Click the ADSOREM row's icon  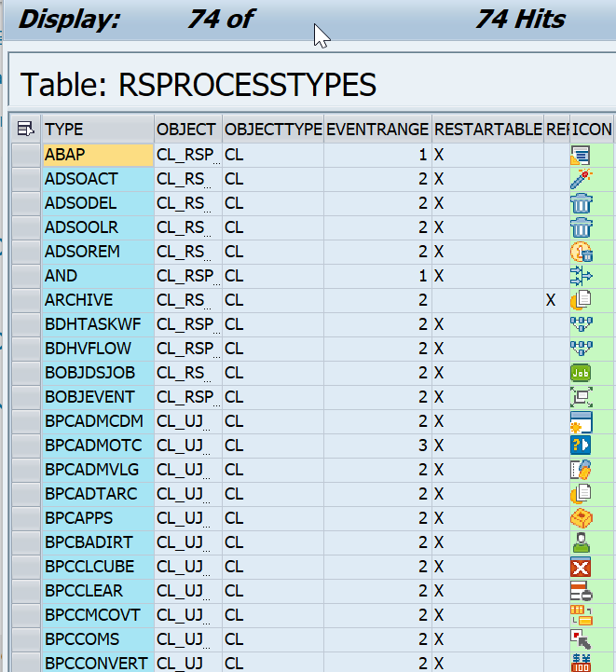pyautogui.click(x=581, y=252)
